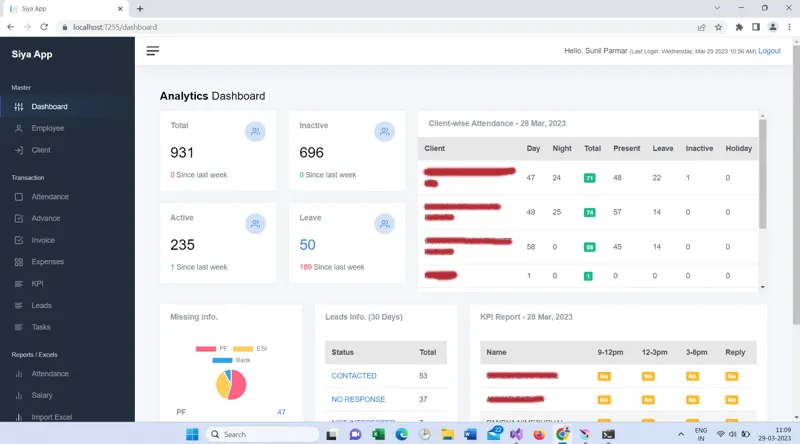Click the Active card people icon
This screenshot has width=800, height=444.
(256, 224)
